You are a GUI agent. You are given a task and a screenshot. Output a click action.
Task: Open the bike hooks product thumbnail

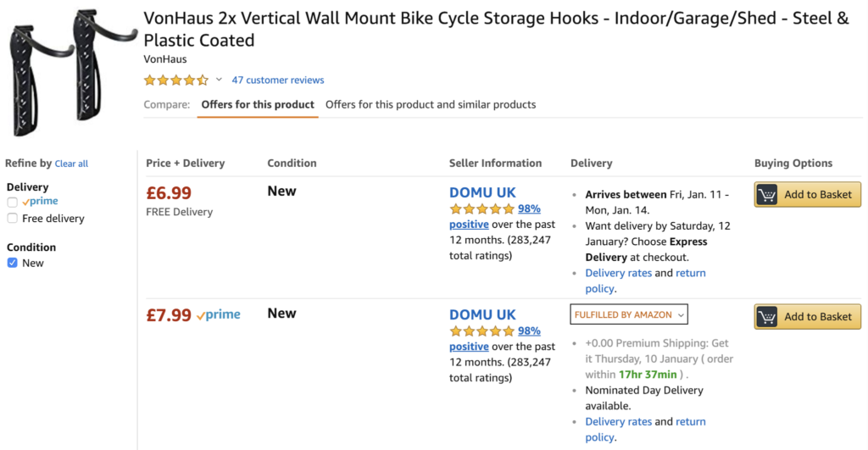(x=68, y=72)
